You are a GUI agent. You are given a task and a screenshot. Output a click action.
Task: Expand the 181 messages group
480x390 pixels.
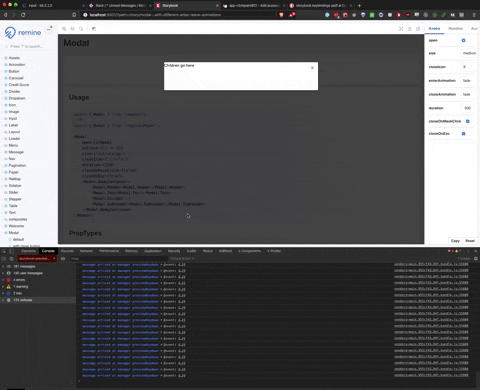(24, 266)
